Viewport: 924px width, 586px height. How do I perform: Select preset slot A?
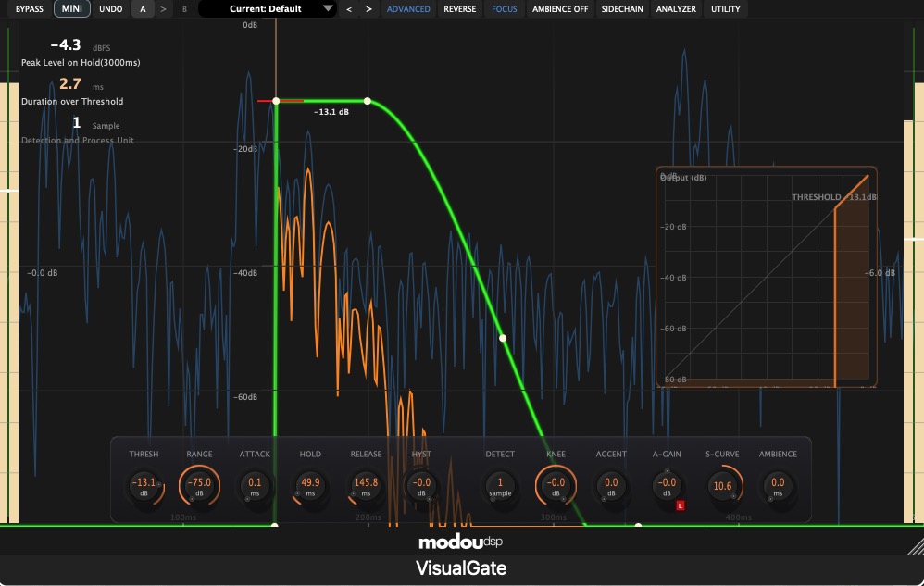[143, 9]
